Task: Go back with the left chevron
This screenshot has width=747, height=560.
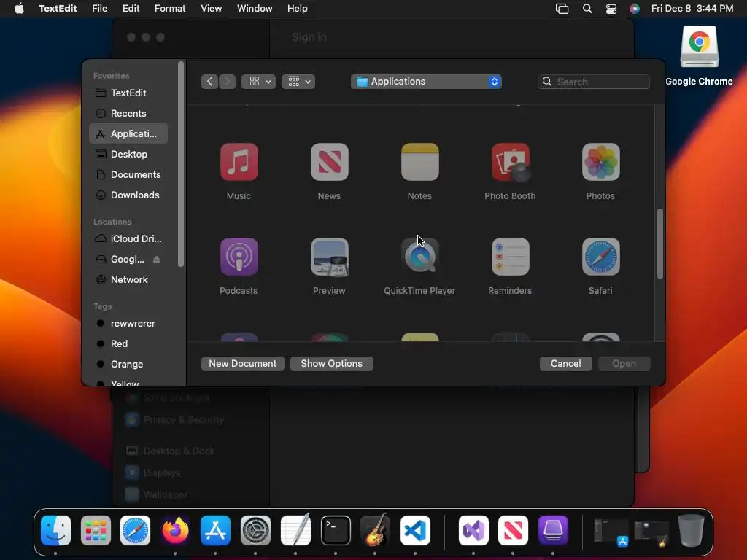Action: point(209,82)
